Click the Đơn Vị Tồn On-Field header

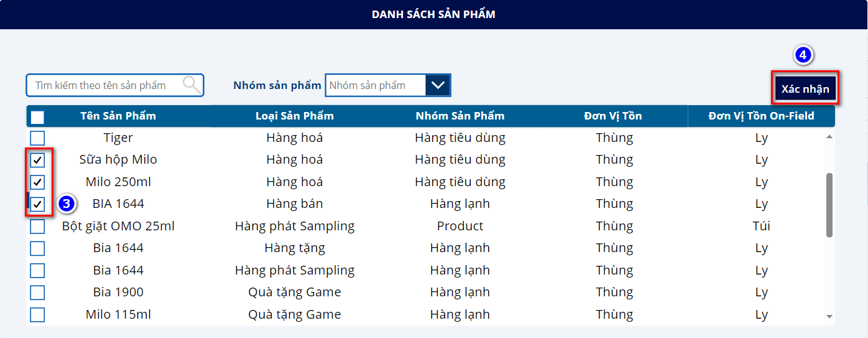coord(761,116)
